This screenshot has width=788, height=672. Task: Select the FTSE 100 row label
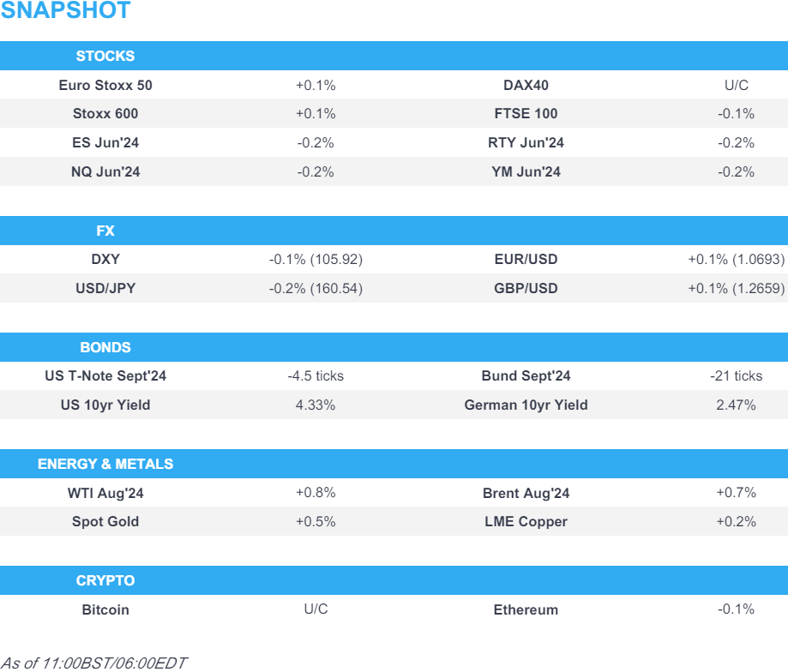coord(526,113)
